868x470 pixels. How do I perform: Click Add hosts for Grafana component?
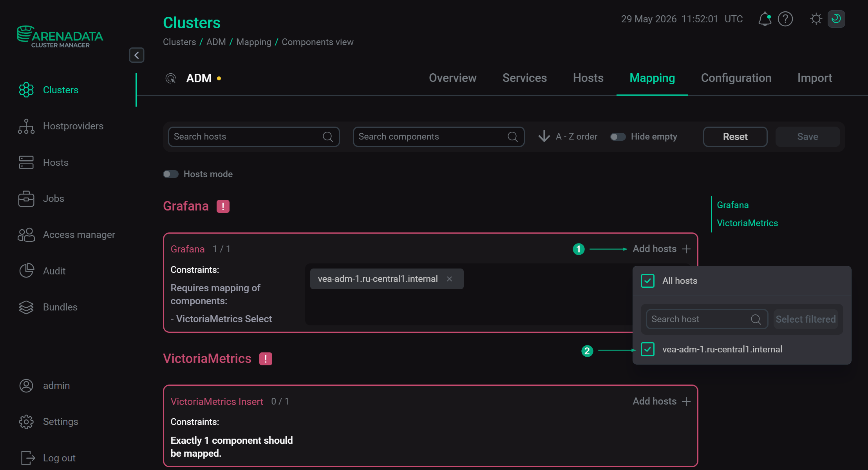pyautogui.click(x=662, y=249)
